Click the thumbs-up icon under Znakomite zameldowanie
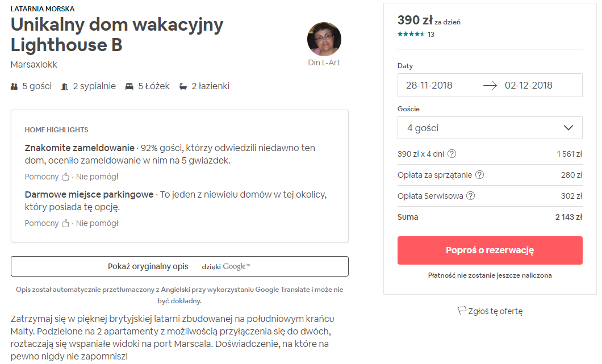602x364 pixels. coord(66,177)
